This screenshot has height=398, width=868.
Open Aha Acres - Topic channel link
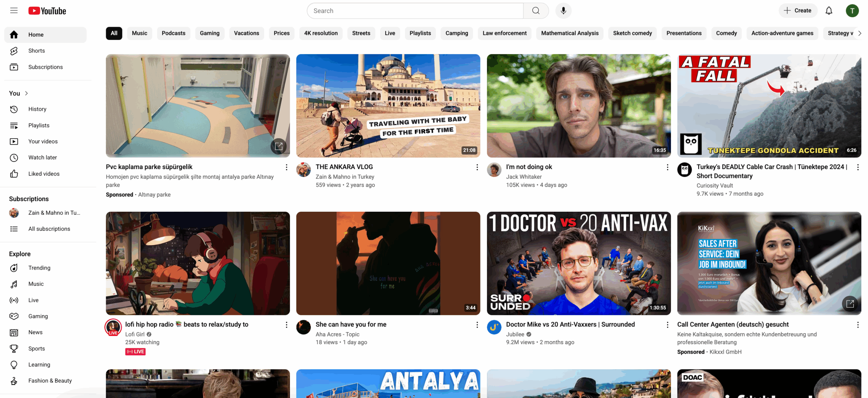point(337,334)
